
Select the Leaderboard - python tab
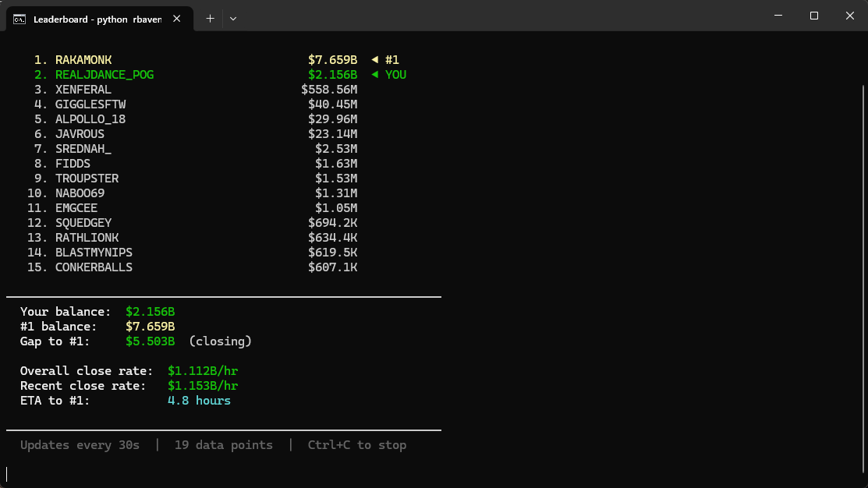100,19
